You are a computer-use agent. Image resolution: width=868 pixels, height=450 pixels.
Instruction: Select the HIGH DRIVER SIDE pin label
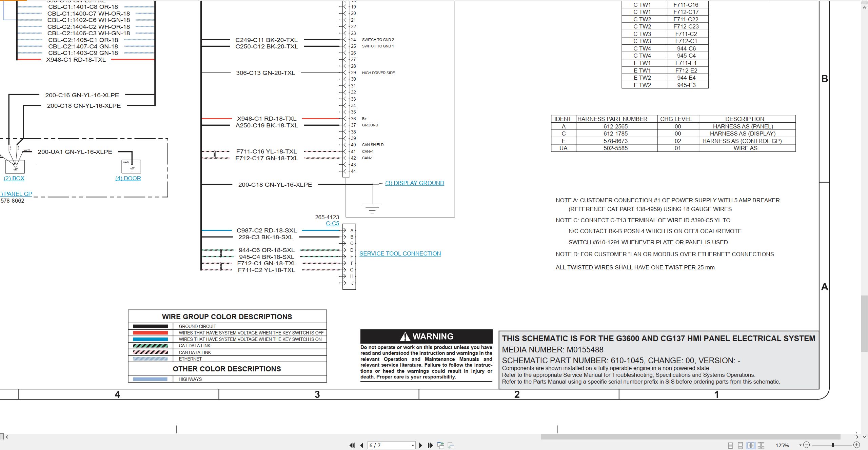click(378, 73)
